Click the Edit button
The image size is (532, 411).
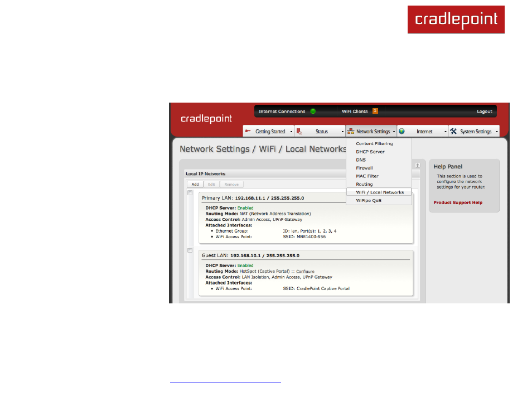pos(212,184)
